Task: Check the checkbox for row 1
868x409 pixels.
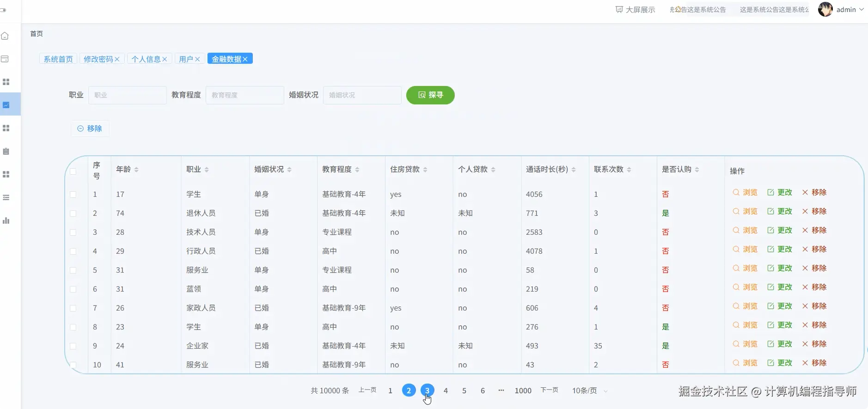Action: (x=73, y=195)
